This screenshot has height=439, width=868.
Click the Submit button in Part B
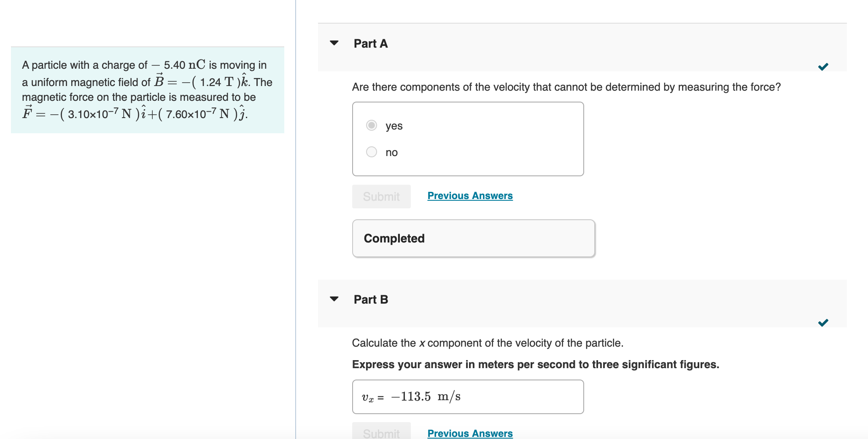[381, 434]
